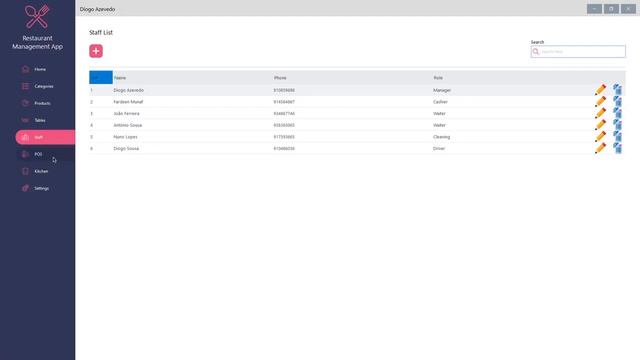
Task: Click the magnifier icon in search box
Action: click(536, 52)
